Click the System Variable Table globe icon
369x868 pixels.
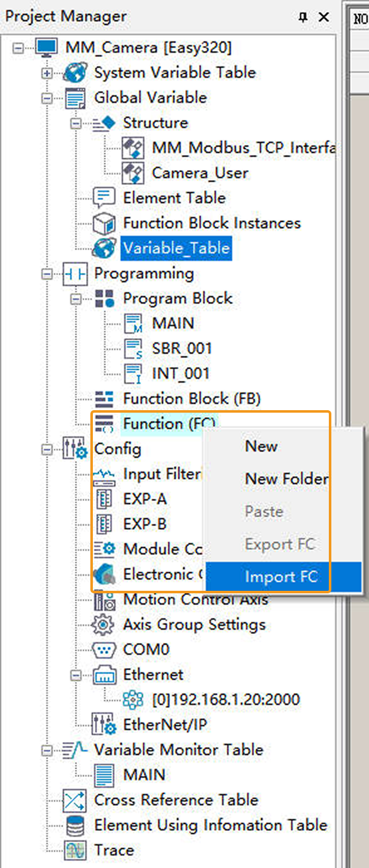(x=75, y=73)
